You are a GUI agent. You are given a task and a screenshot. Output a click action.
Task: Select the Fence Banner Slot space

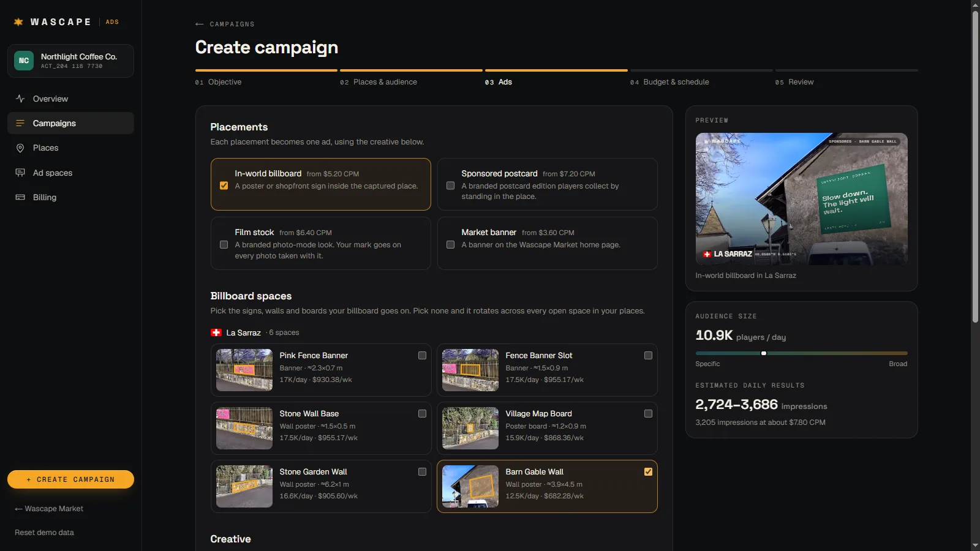click(x=648, y=355)
